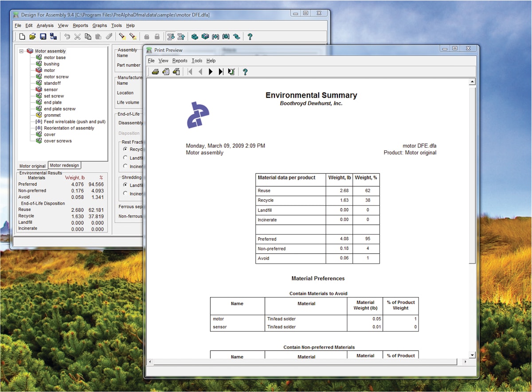Image resolution: width=532 pixels, height=392 pixels.
Task: Click the Cut scissors icon on the toolbar
Action: [x=78, y=36]
